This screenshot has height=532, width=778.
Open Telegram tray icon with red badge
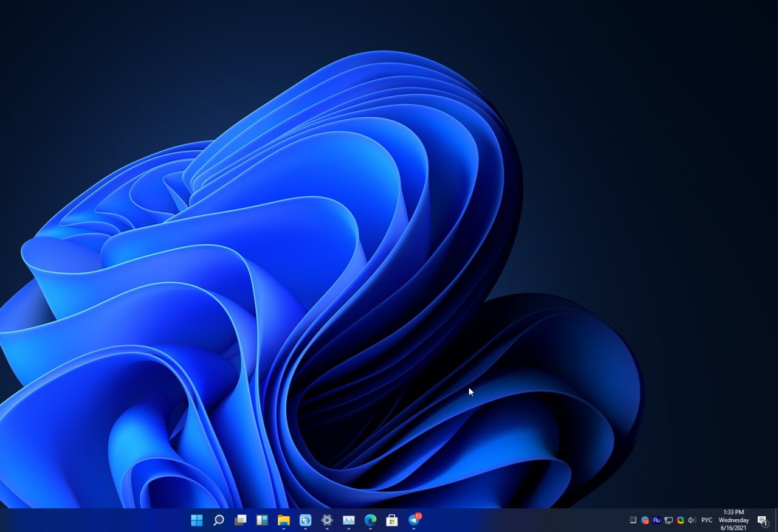click(645, 520)
